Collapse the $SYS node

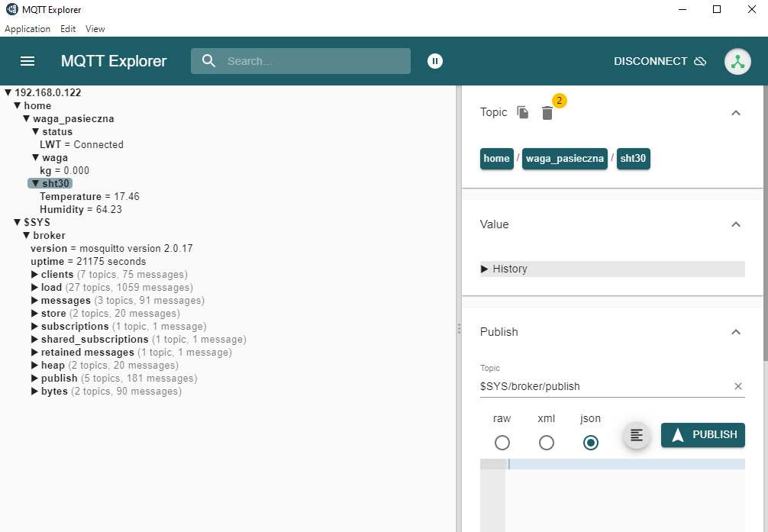point(18,222)
